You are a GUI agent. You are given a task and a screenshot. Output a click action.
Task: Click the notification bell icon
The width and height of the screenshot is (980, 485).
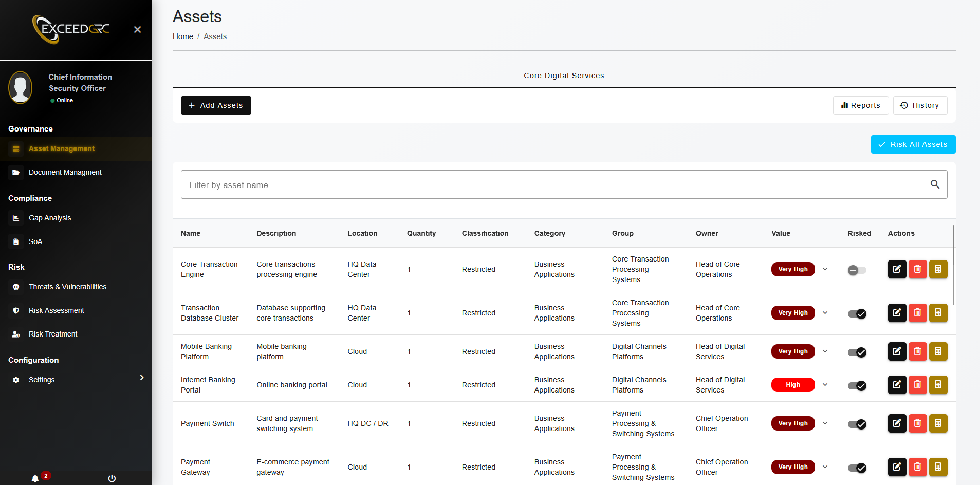[35, 478]
